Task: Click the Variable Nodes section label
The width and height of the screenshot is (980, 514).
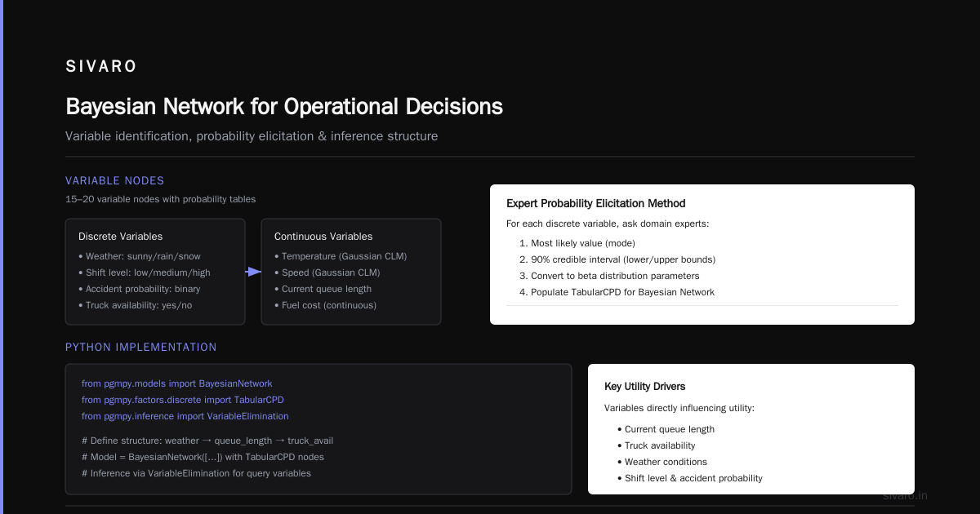Action: pyautogui.click(x=115, y=181)
